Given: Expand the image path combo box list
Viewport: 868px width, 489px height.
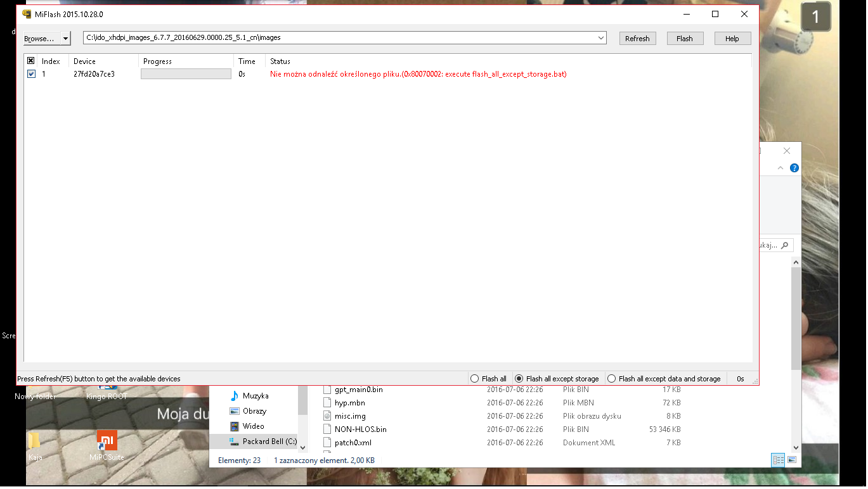Looking at the screenshot, I should pos(601,38).
